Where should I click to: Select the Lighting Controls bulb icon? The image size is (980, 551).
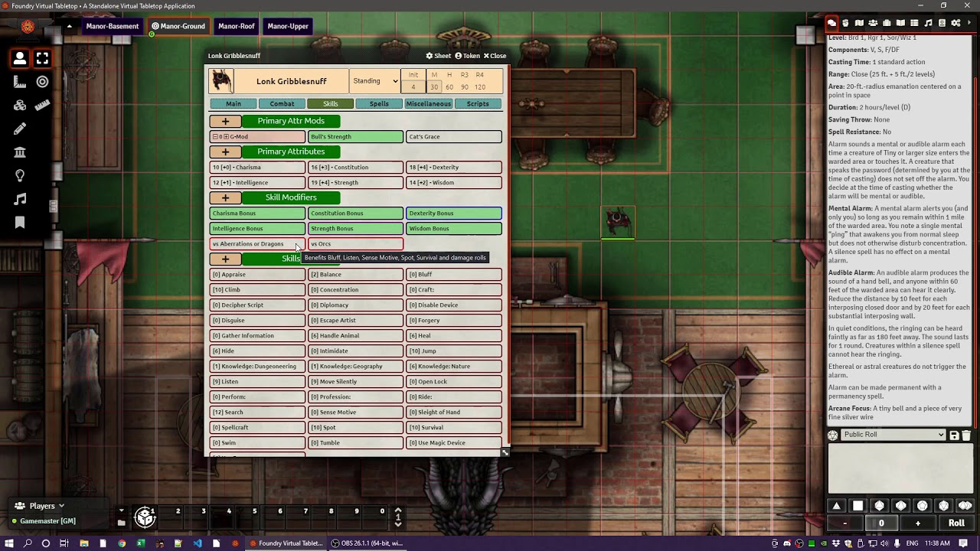20,176
